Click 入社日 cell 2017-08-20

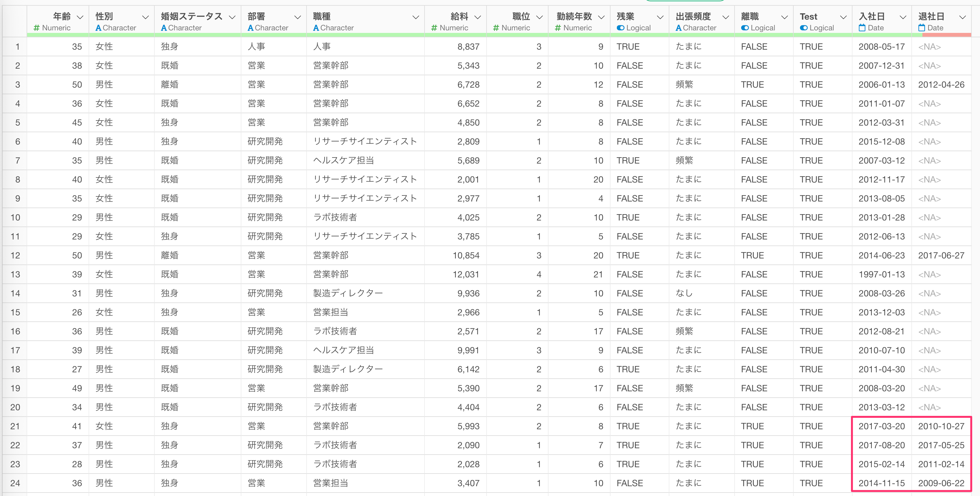click(882, 445)
